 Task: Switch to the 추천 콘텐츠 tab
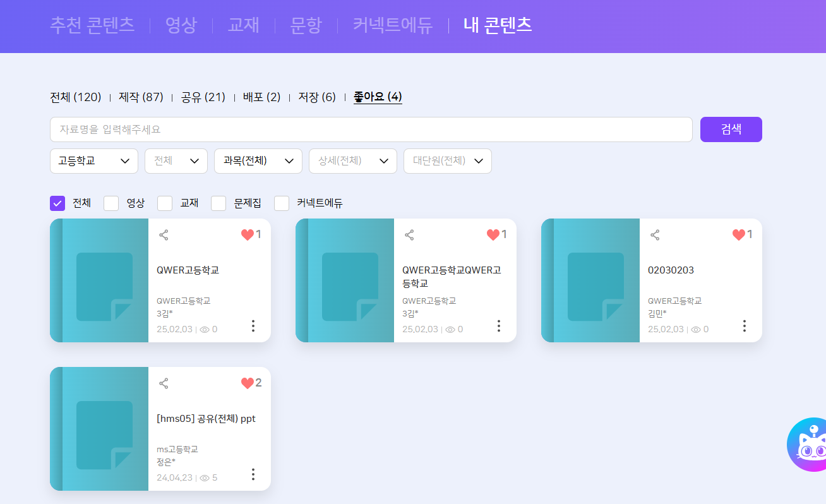[x=92, y=25]
